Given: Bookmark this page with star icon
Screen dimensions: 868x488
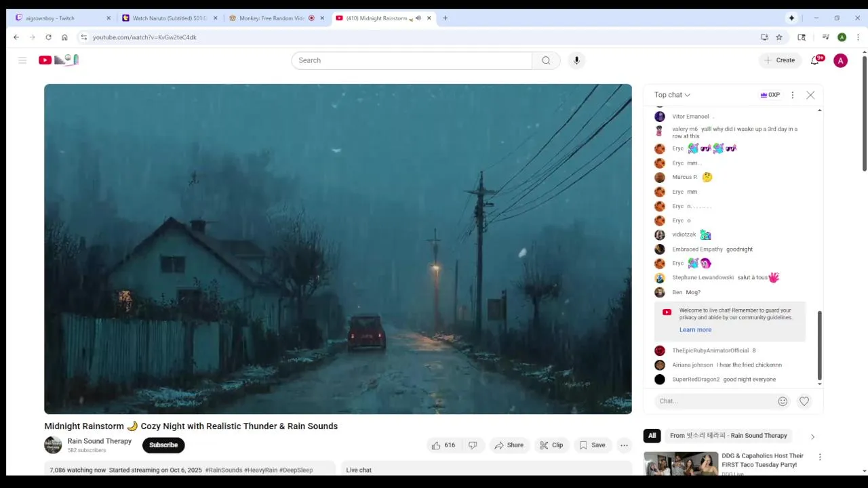Looking at the screenshot, I should coord(779,37).
